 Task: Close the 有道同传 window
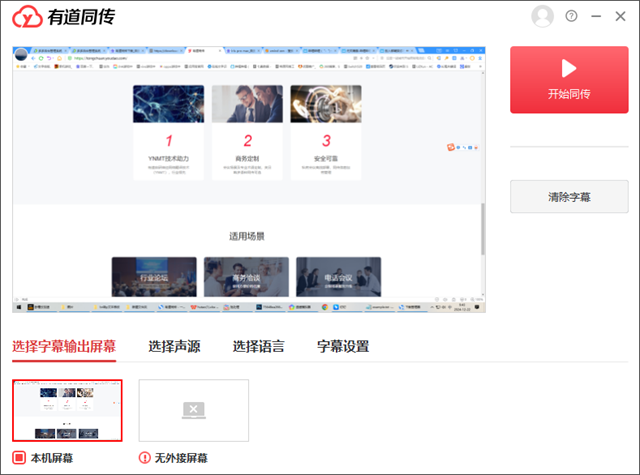[x=620, y=16]
